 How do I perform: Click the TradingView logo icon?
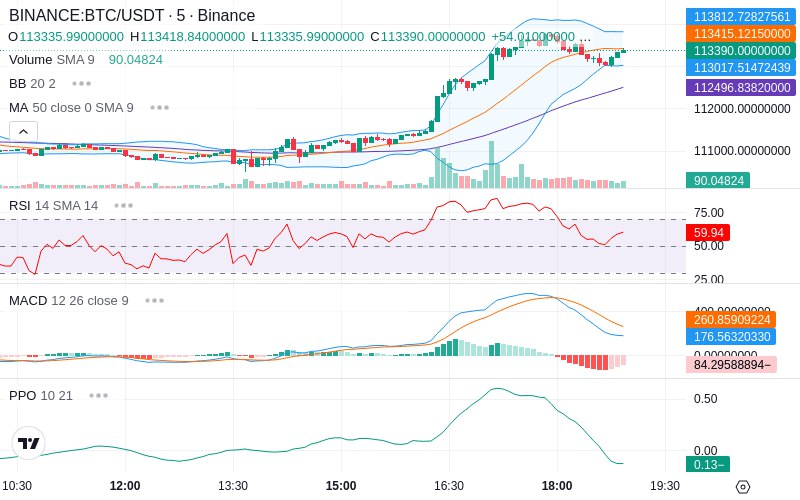coord(29,443)
